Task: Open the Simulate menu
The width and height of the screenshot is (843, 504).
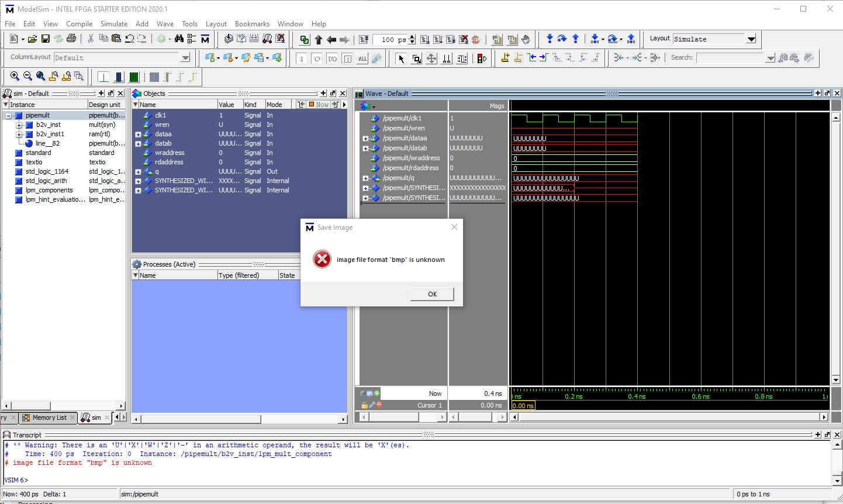Action: click(x=113, y=24)
